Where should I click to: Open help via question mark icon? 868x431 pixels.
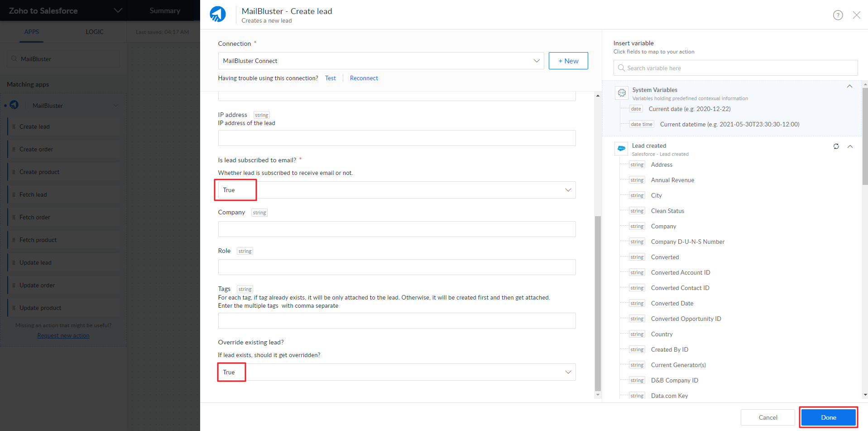[838, 15]
